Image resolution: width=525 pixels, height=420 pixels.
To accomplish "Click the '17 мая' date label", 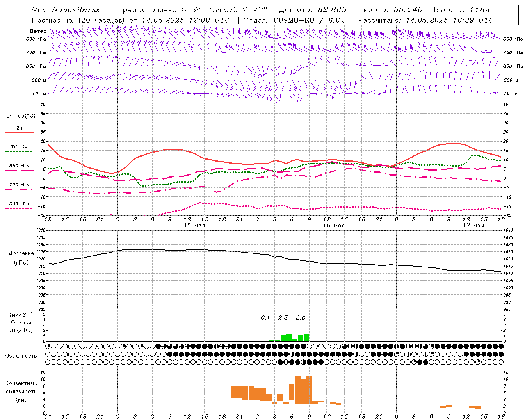I will tap(473, 226).
